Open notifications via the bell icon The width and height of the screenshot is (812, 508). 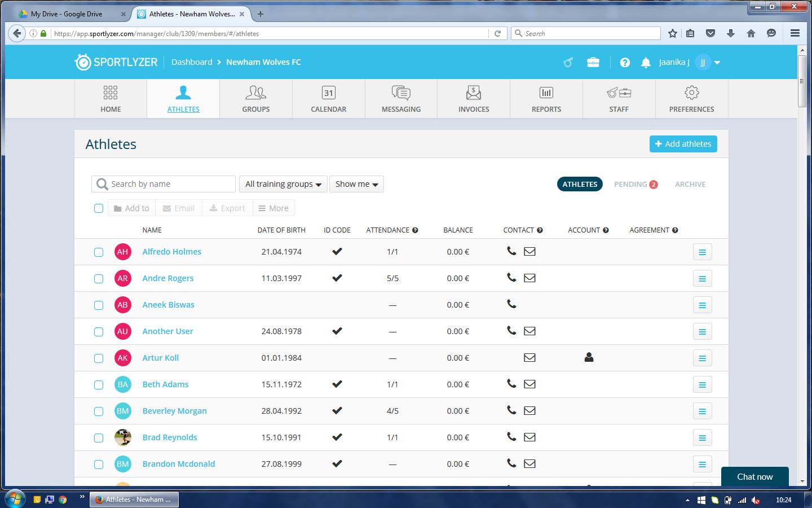(645, 62)
